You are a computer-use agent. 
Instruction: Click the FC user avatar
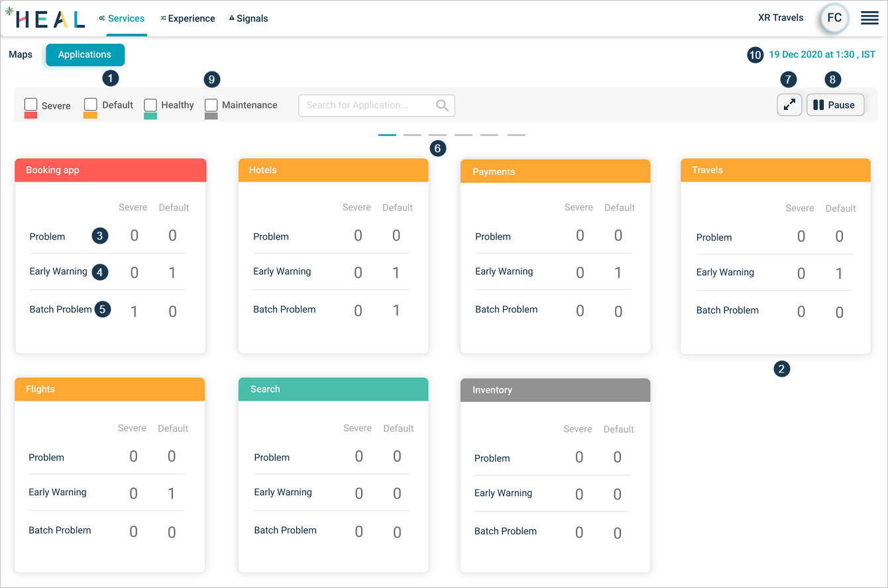pyautogui.click(x=834, y=19)
